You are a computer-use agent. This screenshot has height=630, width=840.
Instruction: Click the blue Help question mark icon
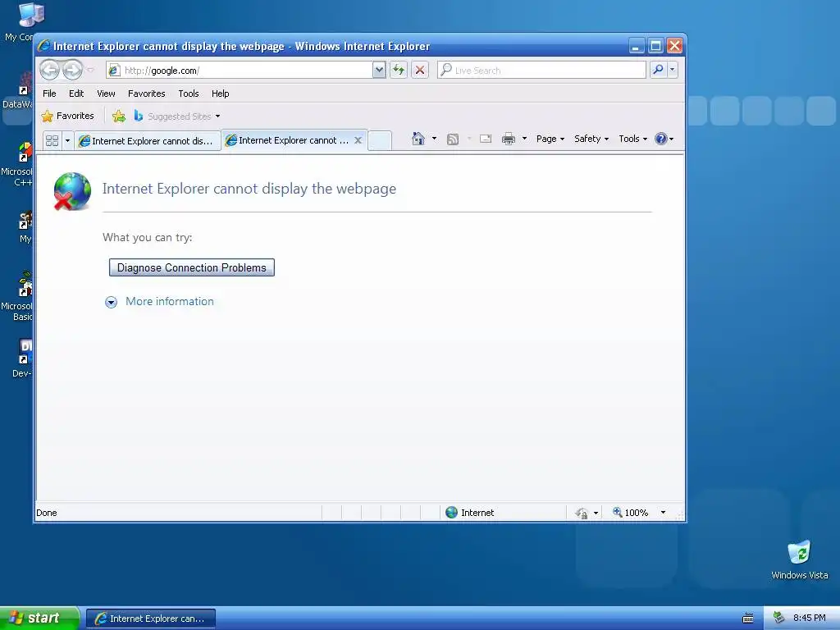[661, 139]
